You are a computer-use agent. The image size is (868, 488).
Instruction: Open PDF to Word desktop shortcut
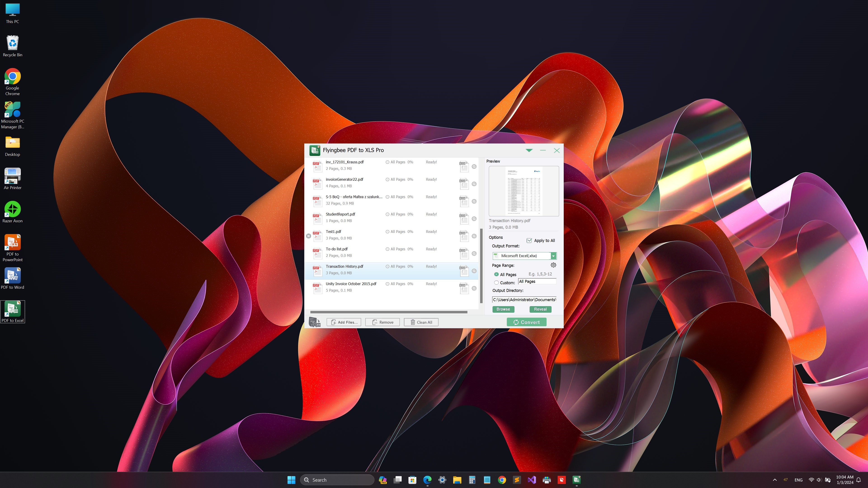pyautogui.click(x=12, y=278)
